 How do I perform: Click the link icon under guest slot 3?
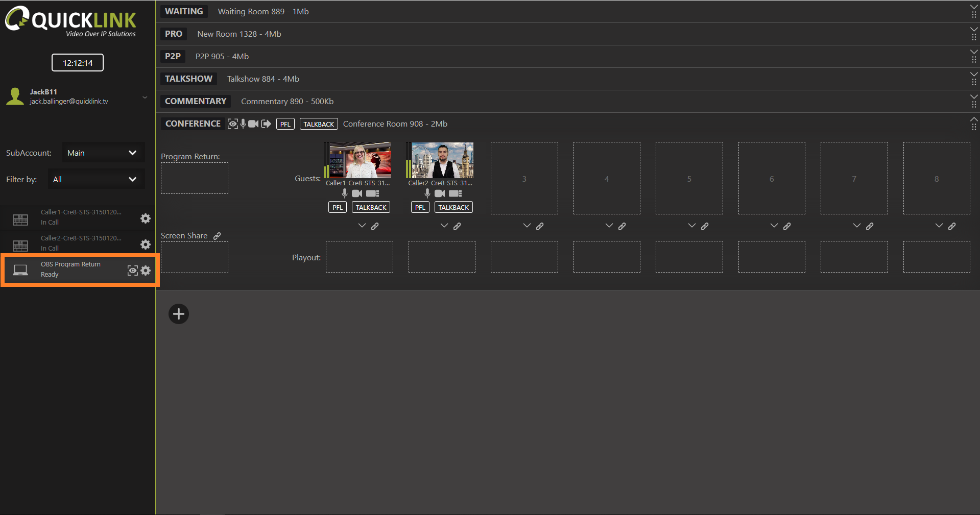coord(540,226)
